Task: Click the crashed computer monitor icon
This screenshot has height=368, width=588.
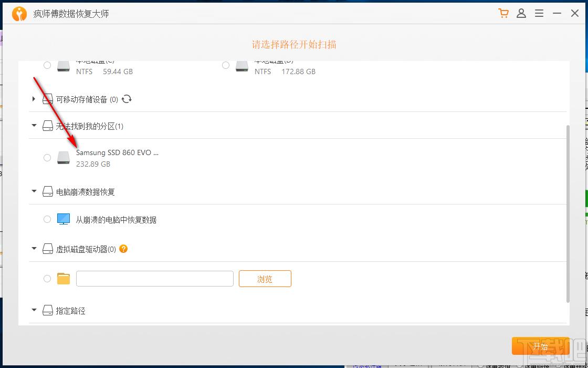Action: coord(64,219)
